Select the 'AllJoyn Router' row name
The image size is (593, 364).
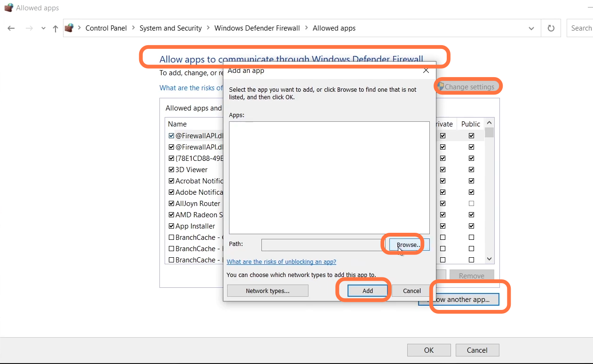(198, 204)
